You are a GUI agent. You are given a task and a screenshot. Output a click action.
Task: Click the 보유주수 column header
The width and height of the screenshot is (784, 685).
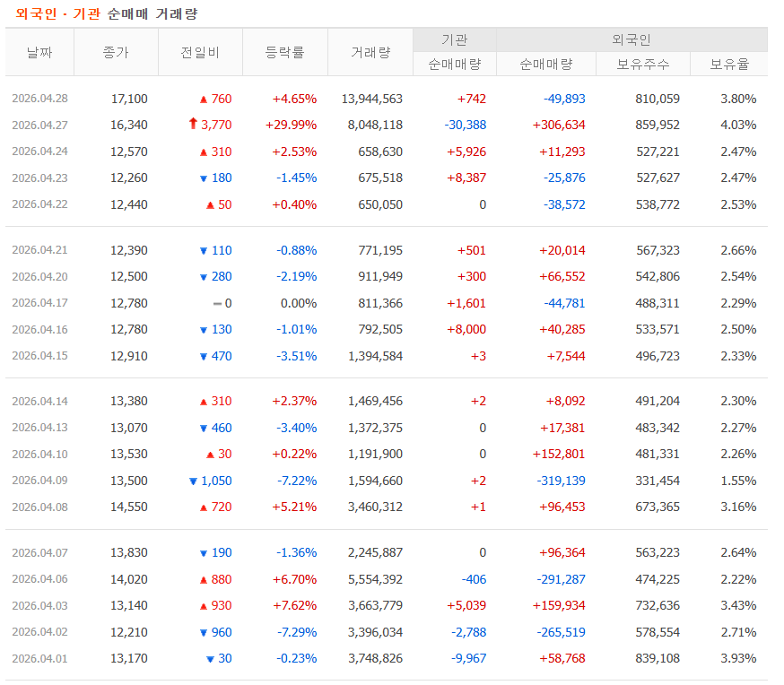tap(643, 65)
